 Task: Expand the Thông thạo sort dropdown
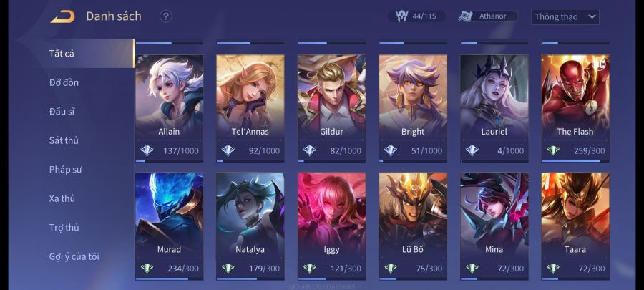click(x=565, y=17)
